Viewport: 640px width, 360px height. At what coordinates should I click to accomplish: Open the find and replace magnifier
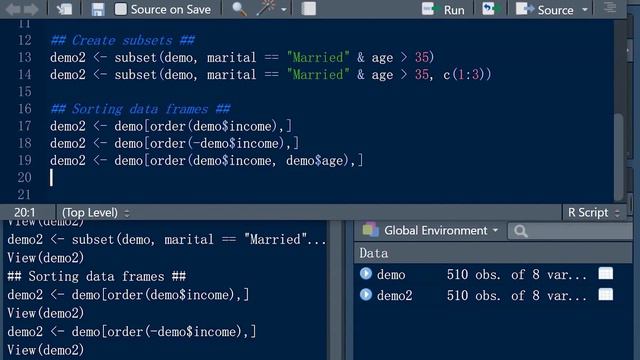click(x=239, y=9)
